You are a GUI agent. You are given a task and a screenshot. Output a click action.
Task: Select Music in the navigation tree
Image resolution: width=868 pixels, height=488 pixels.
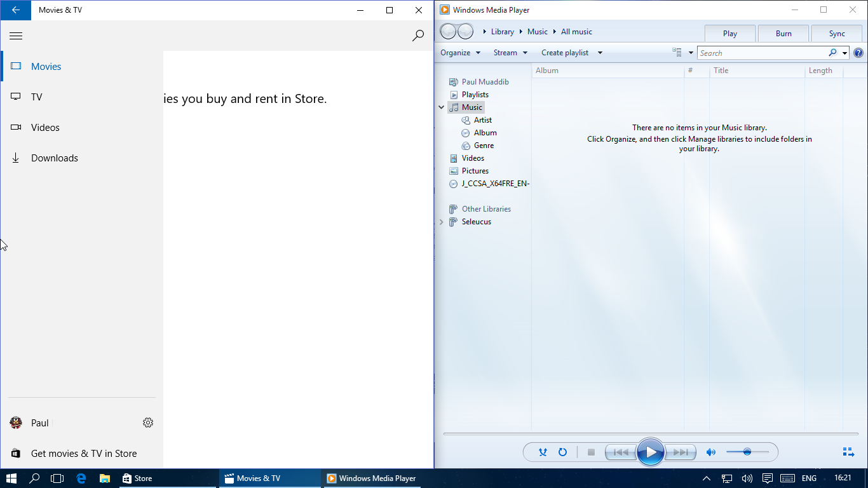point(466,107)
